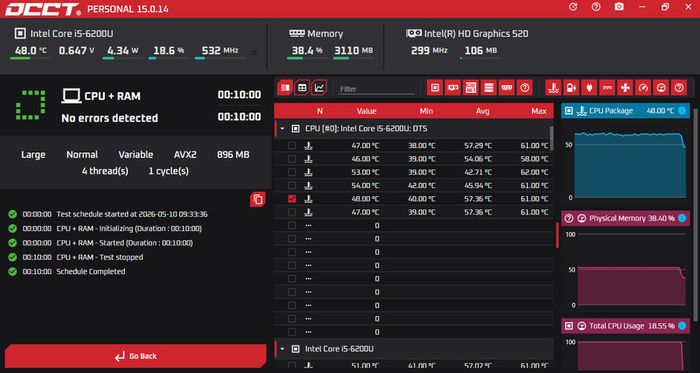Click the fan sensor filter icon
Screen dimensions: 700x373
point(625,87)
